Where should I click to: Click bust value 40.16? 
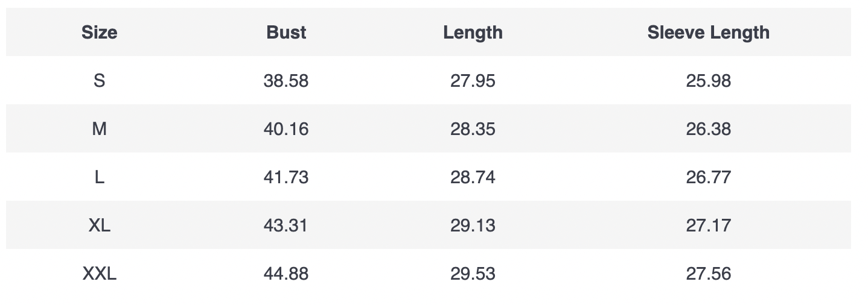[x=286, y=129]
